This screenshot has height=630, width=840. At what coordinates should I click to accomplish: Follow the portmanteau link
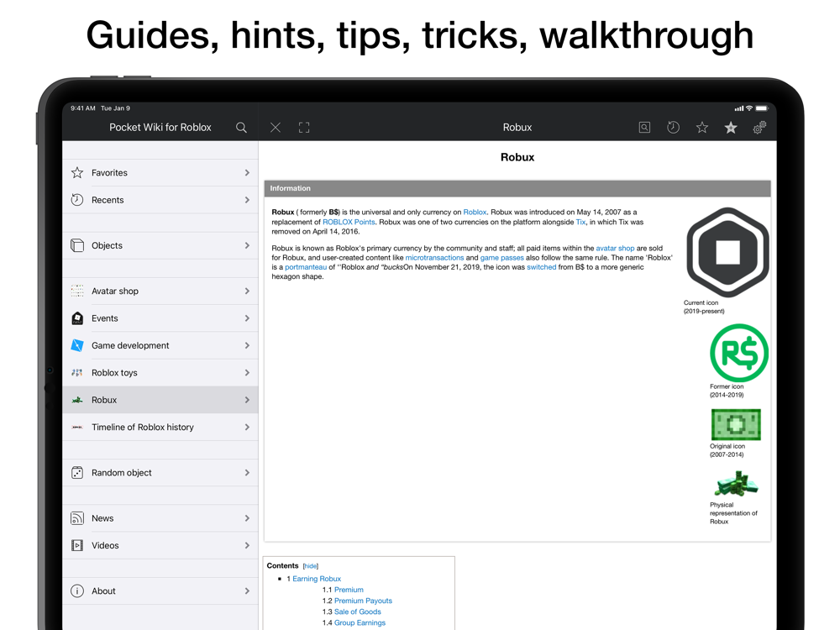(x=306, y=267)
